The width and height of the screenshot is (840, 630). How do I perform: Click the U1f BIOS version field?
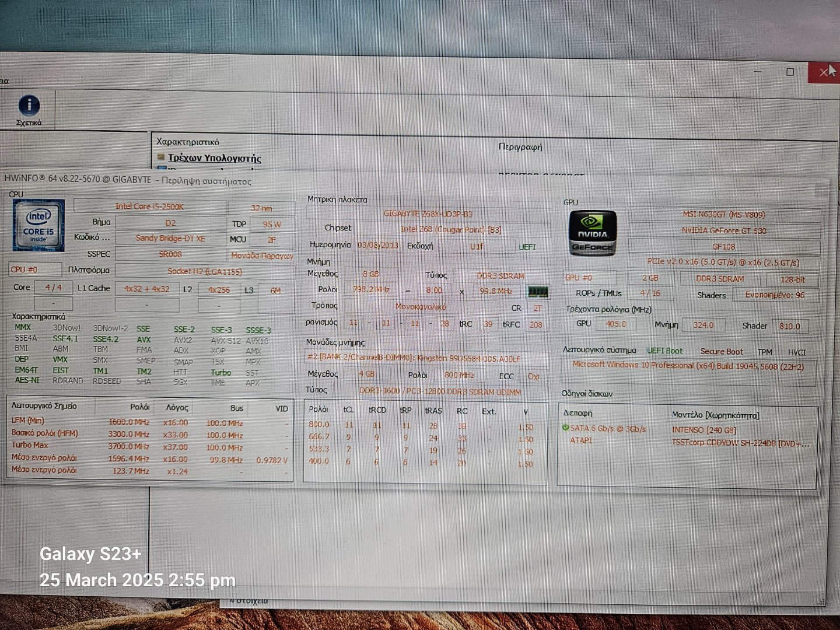click(477, 246)
